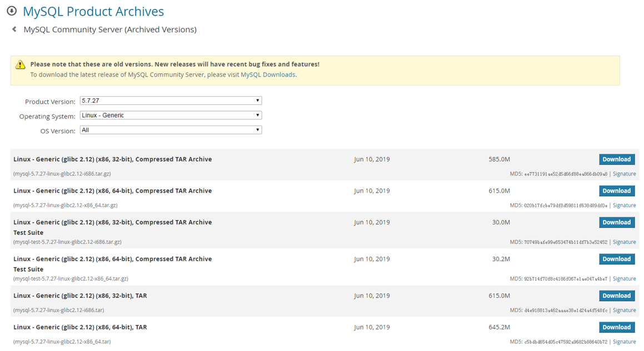The image size is (644, 351).
Task: Open the Operating System dropdown showing Linux - Generic
Action: [x=171, y=116]
